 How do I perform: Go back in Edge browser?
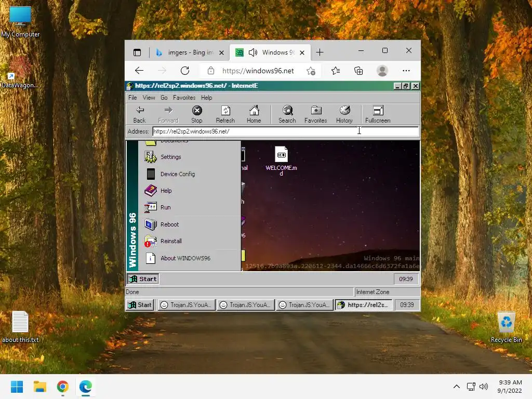139,71
